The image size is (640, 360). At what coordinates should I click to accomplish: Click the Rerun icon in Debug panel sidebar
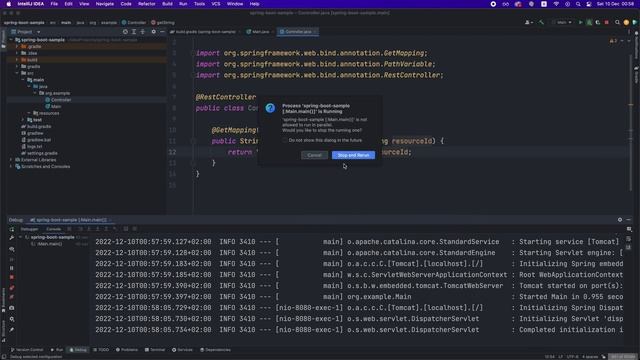12,229
